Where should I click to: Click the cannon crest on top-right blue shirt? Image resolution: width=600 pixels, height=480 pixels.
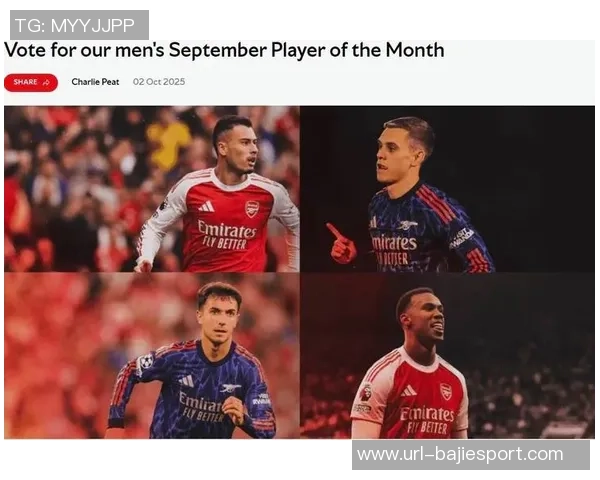[407, 225]
